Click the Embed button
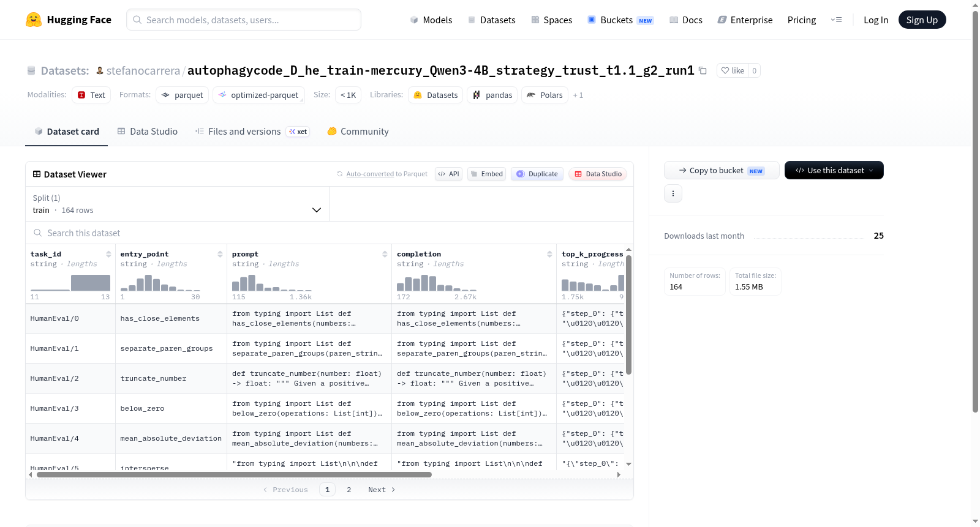Viewport: 980px width, 527px height. 486,174
